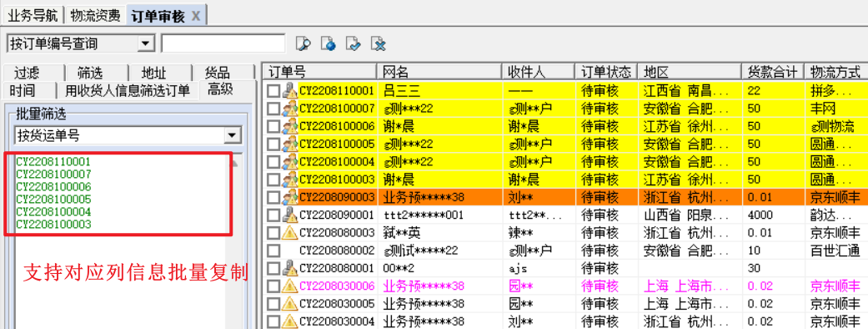This screenshot has height=329, width=868.
Task: Click status icon of order CY2208100005
Action: click(290, 144)
